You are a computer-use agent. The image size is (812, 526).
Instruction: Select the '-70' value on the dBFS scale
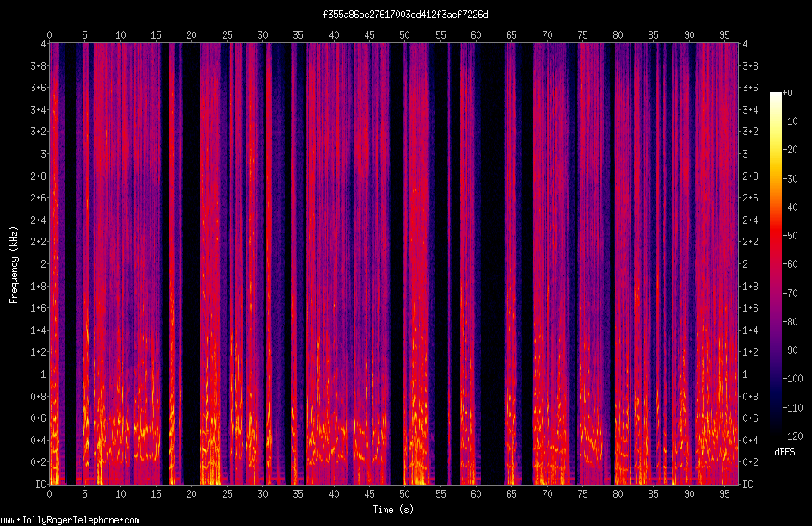point(790,294)
